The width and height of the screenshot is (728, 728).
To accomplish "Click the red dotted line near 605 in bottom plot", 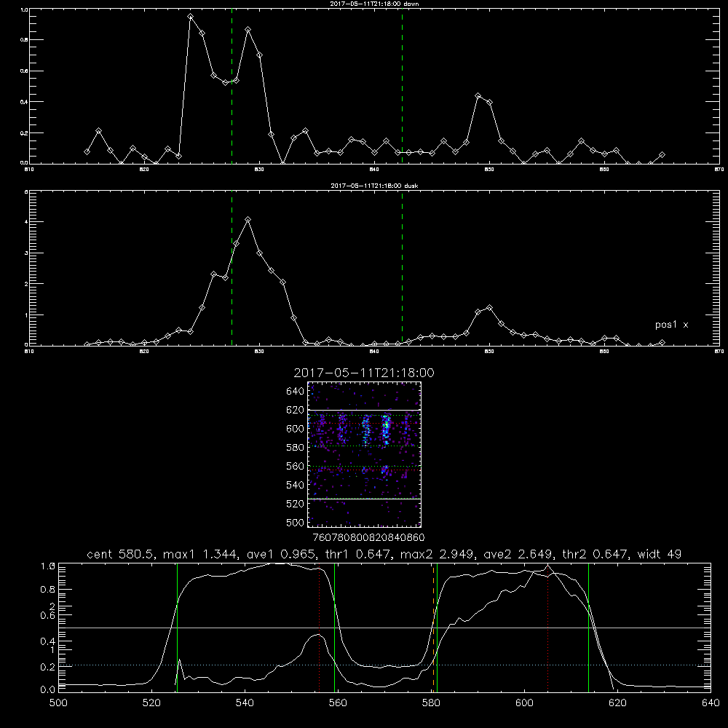I will (x=548, y=627).
